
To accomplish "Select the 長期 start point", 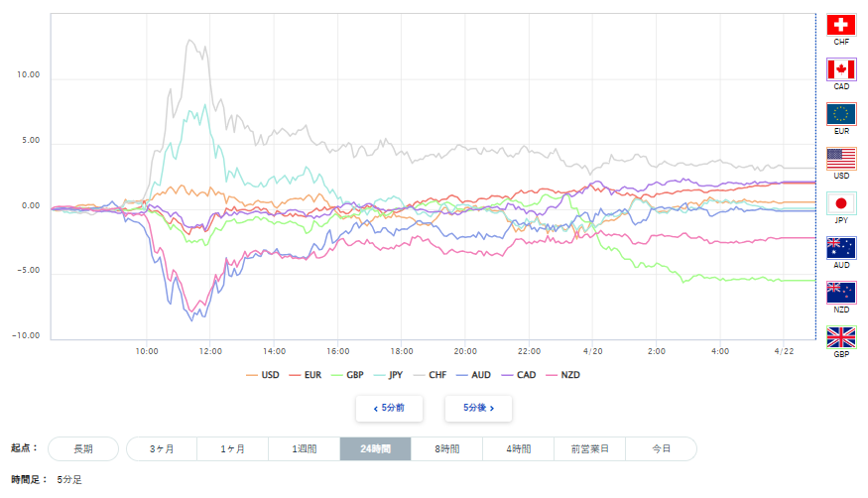I will 83,448.
